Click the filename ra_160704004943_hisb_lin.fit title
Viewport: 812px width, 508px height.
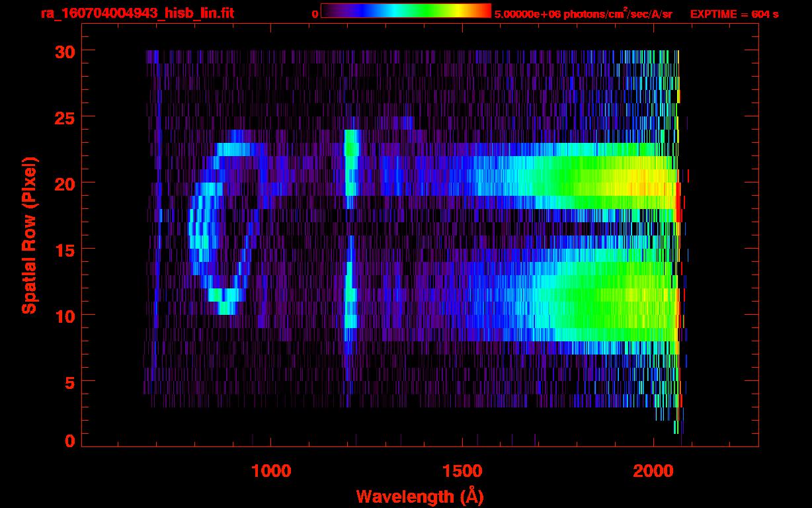137,13
